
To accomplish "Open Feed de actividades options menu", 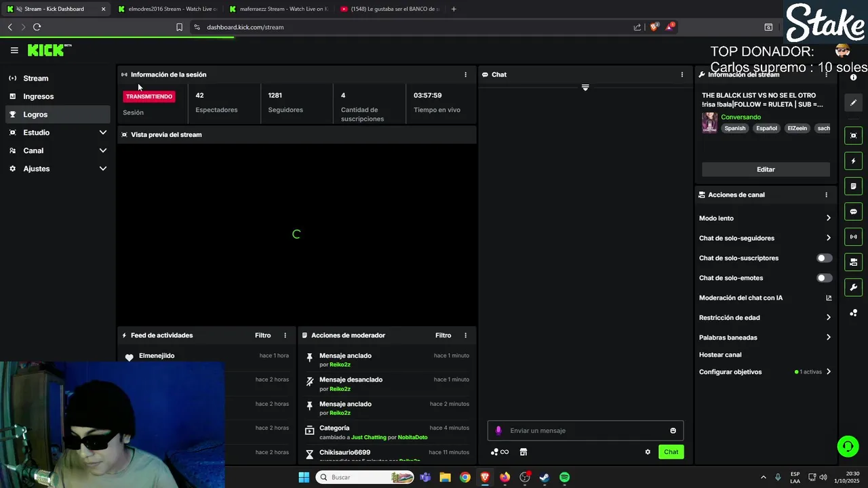I will (x=285, y=335).
